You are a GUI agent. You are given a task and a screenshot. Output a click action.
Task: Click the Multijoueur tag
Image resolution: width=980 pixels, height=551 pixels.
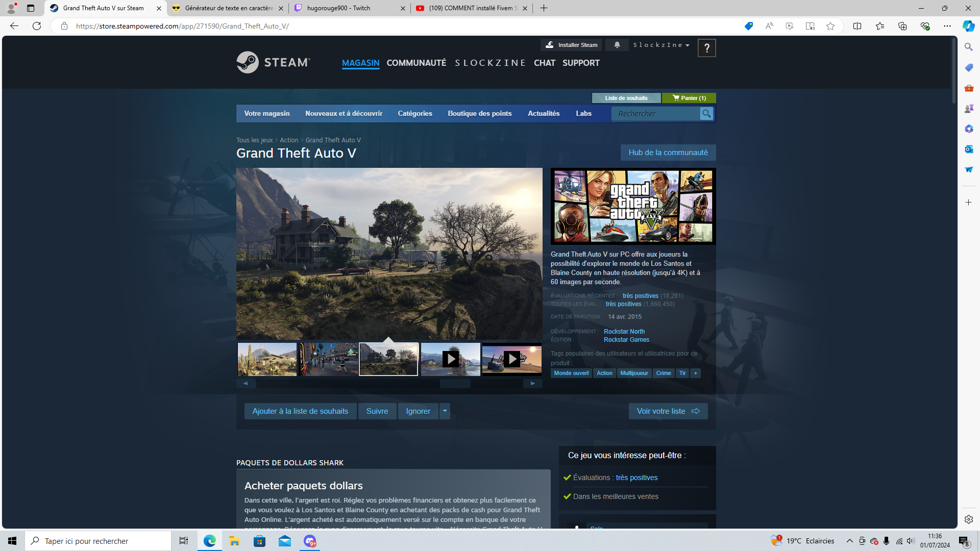(x=634, y=373)
